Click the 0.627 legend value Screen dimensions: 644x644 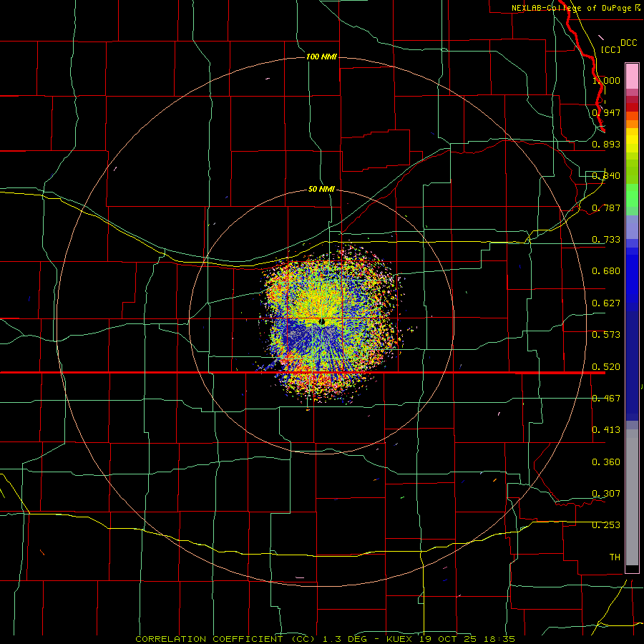pyautogui.click(x=606, y=303)
